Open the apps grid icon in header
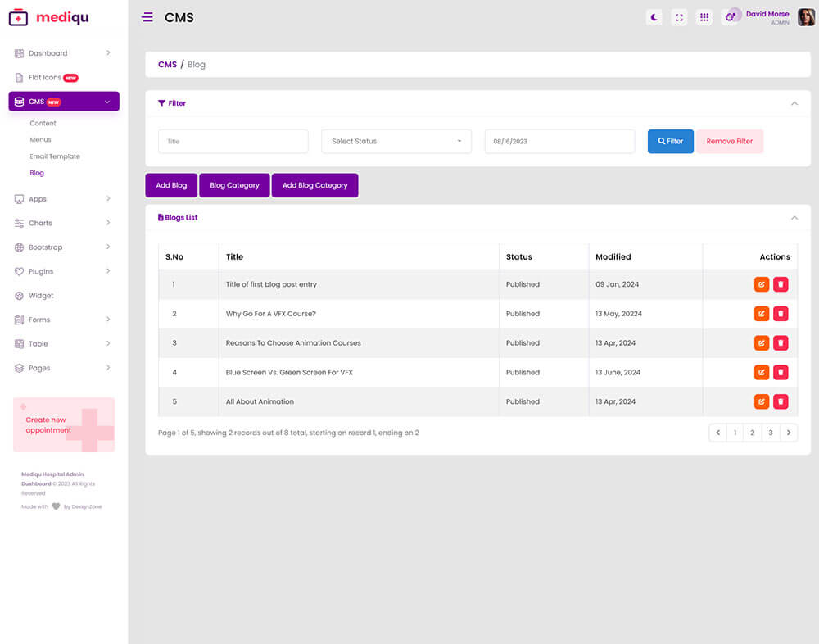The image size is (819, 644). tap(704, 17)
